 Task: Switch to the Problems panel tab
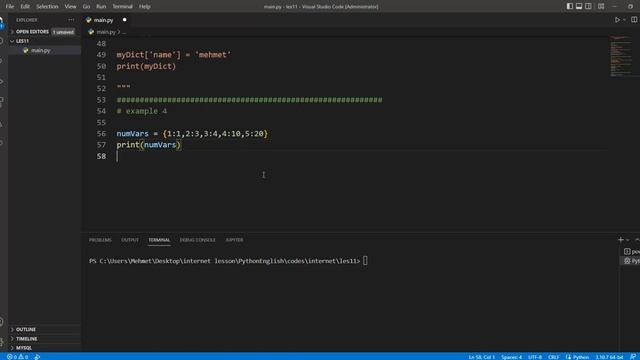(100, 240)
